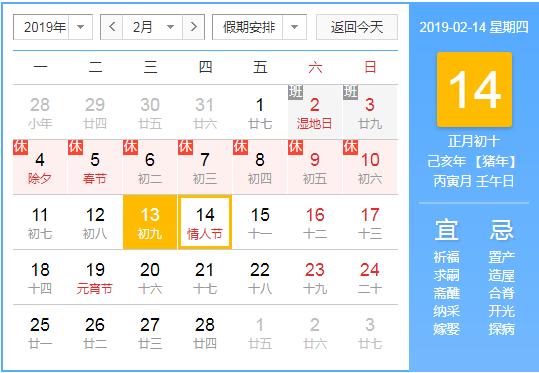Screen dimensions: 539x373
Task: Click the 返回今天 button
Action: (x=357, y=27)
